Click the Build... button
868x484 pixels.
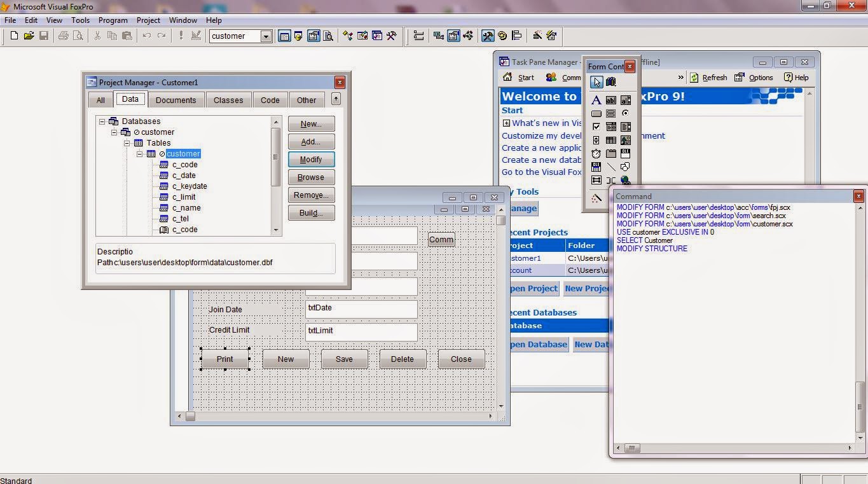311,213
